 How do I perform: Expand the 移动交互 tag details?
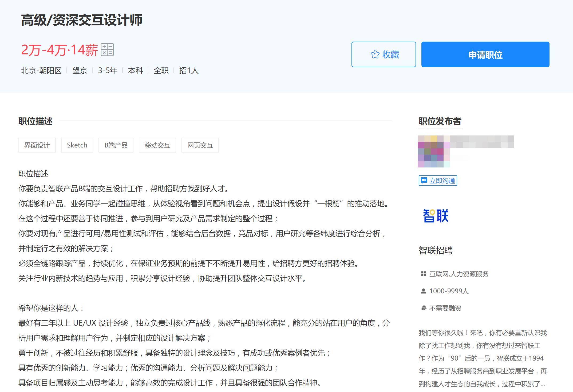(x=157, y=145)
